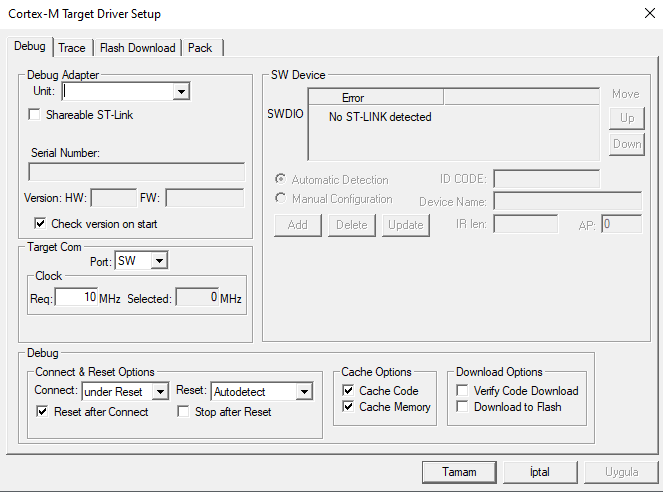Open the Trace tab

(x=72, y=48)
